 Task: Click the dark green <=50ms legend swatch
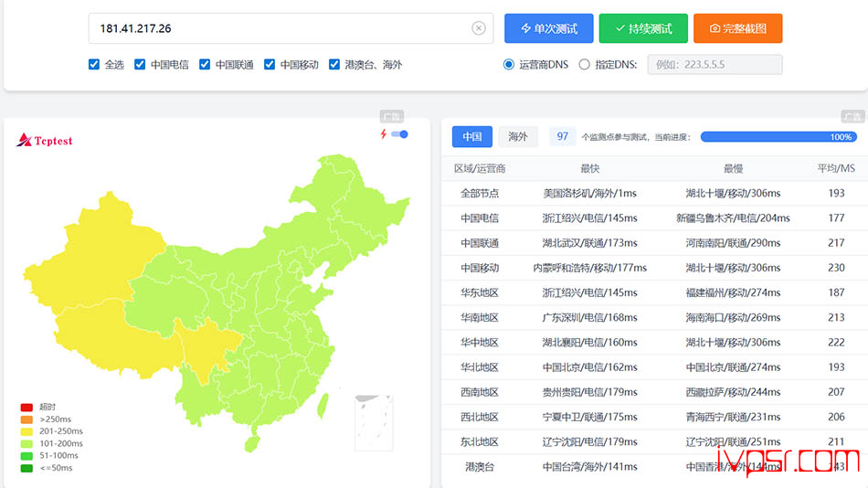tap(26, 468)
